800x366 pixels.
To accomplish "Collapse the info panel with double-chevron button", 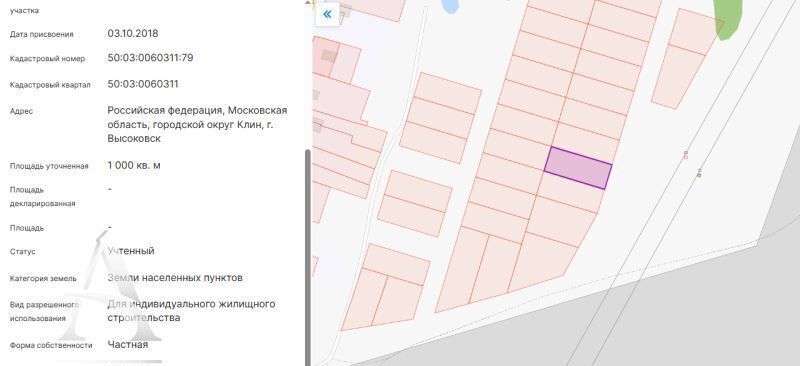I will pos(327,14).
